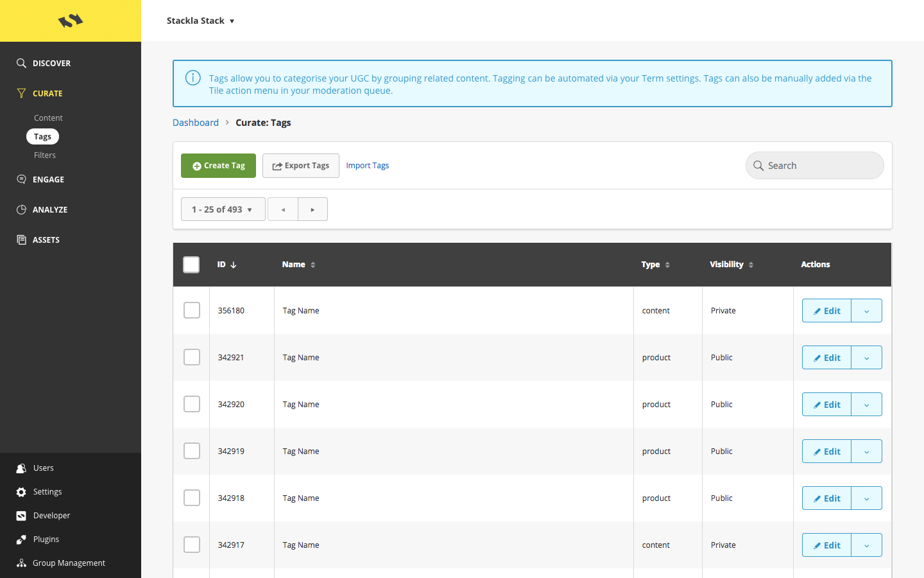Click the Stackla logo icon

pyautogui.click(x=71, y=21)
